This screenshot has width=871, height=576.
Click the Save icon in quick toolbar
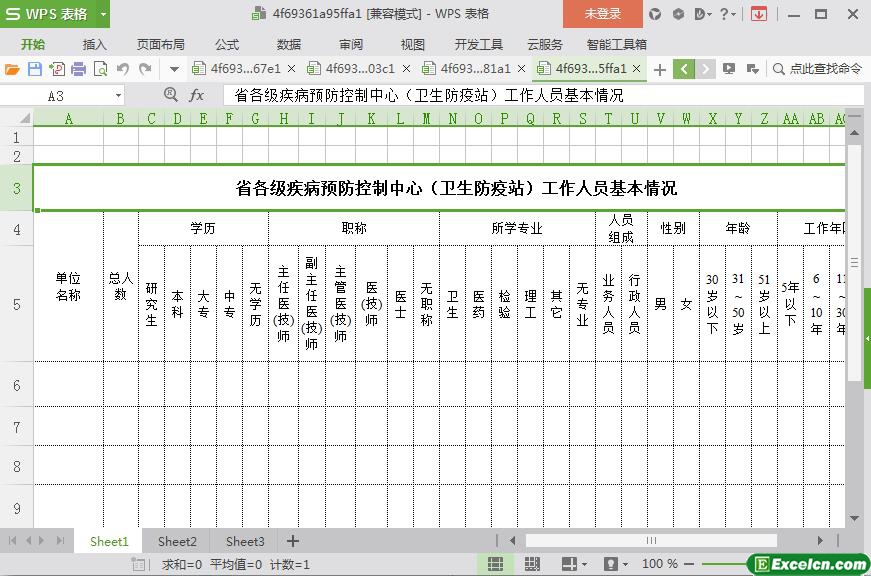pyautogui.click(x=34, y=69)
